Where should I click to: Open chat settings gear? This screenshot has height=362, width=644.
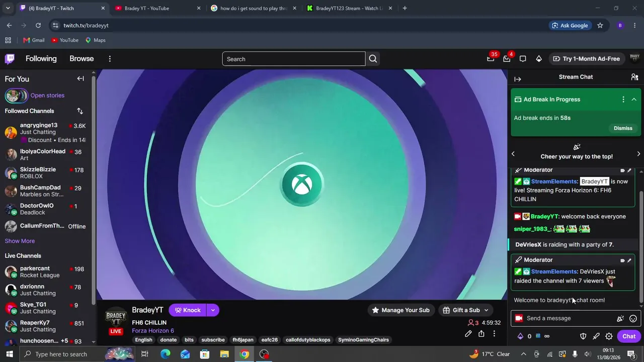tap(609, 336)
